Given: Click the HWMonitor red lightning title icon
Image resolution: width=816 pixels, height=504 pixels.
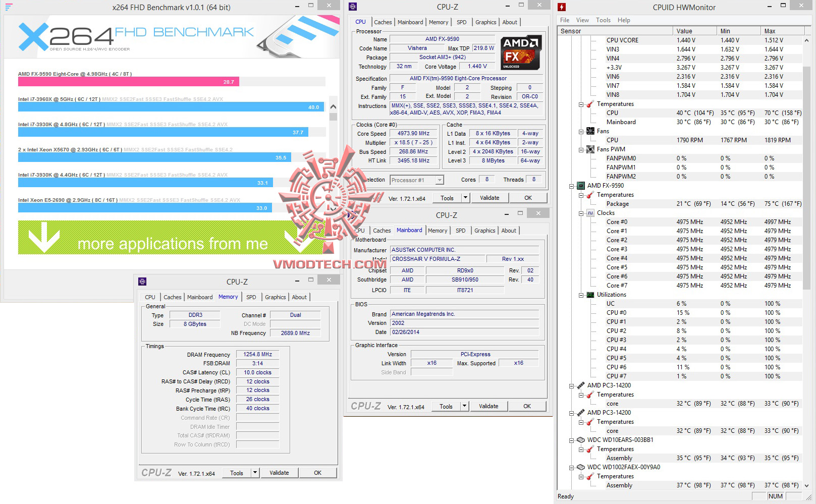Looking at the screenshot, I should [x=562, y=7].
